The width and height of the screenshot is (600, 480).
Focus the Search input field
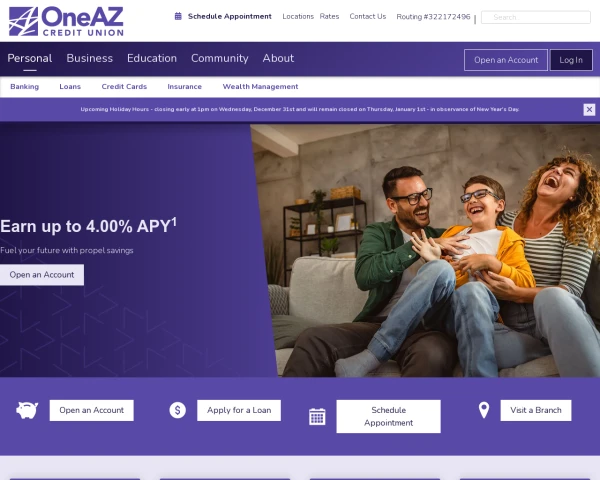coord(536,17)
